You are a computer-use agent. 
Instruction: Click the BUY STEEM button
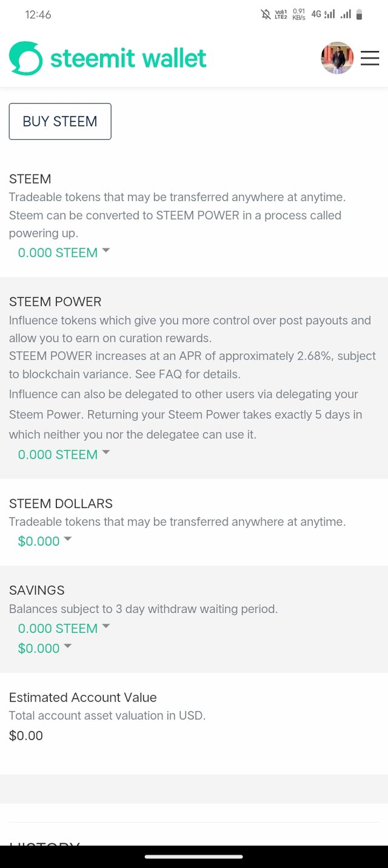(60, 121)
